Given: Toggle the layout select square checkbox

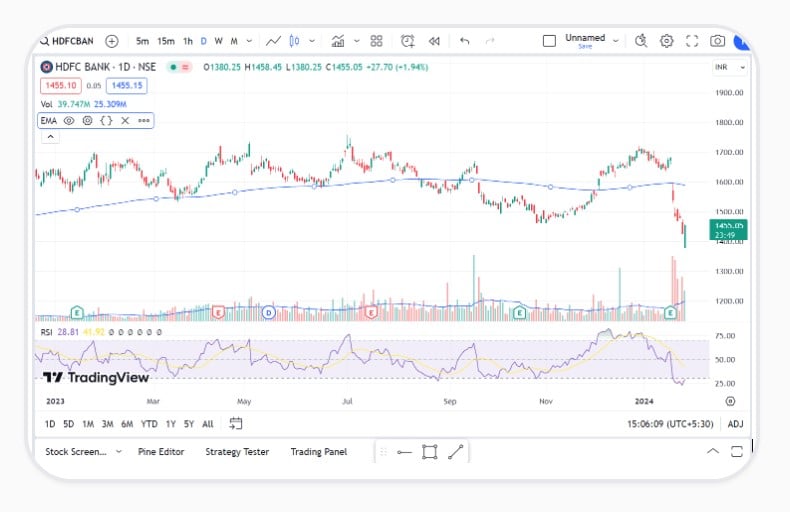Looking at the screenshot, I should click(x=549, y=41).
